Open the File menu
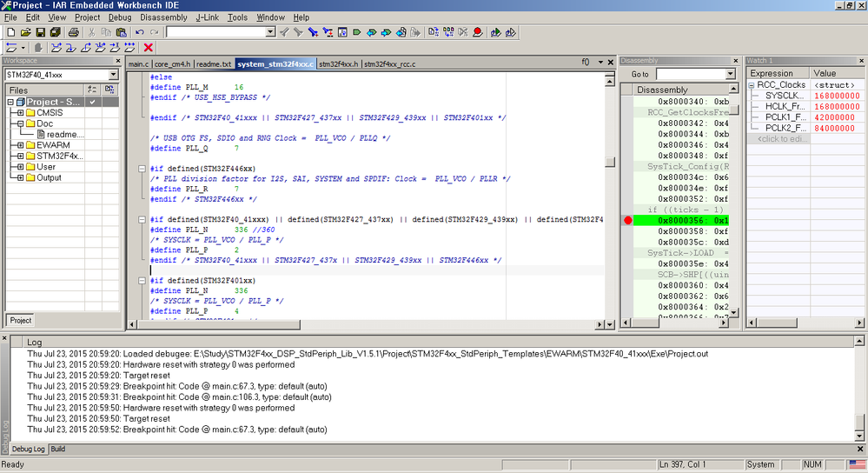 [x=10, y=17]
